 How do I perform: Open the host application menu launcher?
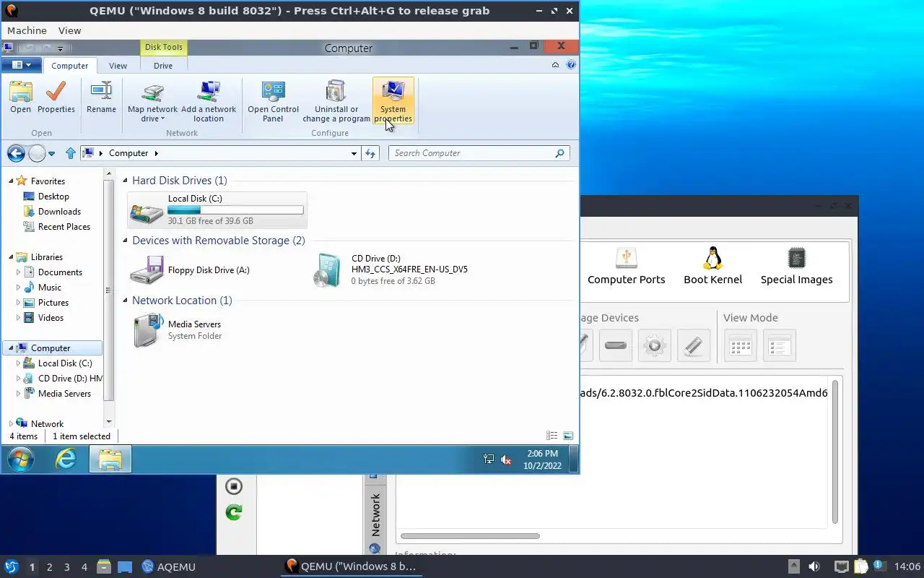point(11,566)
